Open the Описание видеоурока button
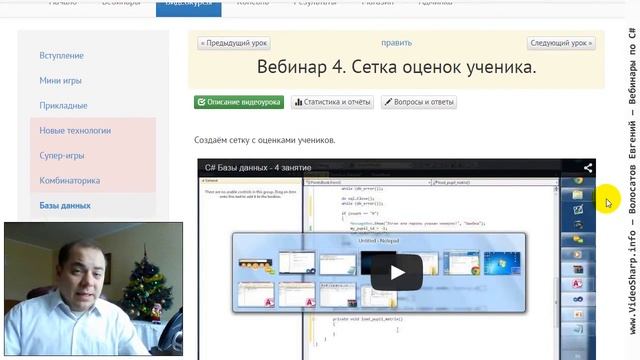 pyautogui.click(x=239, y=102)
